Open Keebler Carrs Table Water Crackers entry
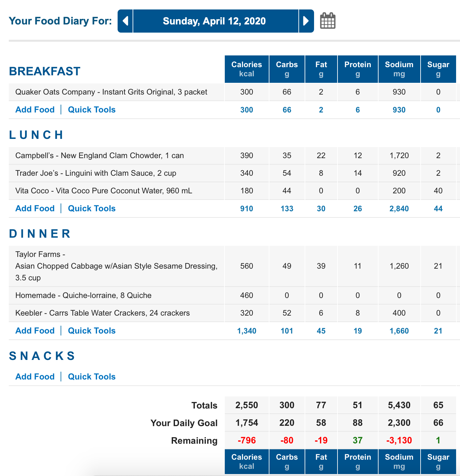The image size is (460, 476). pos(103,313)
